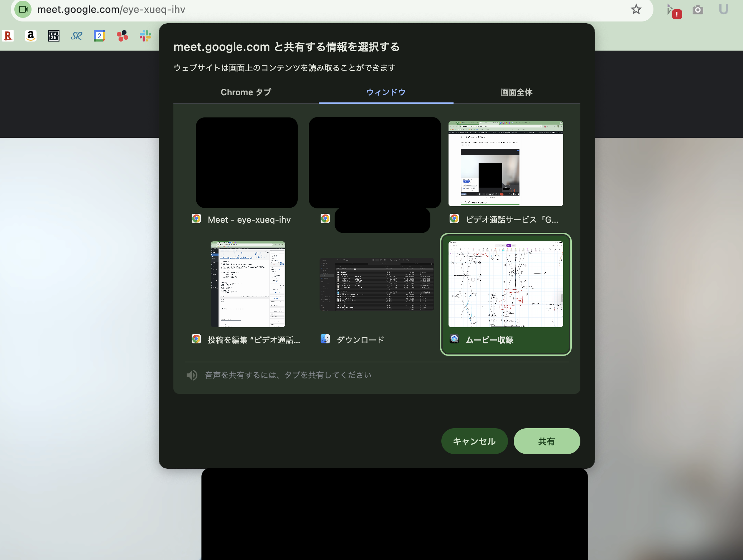The width and height of the screenshot is (743, 560).
Task: Click the camera permission icon in address bar
Action: coord(23,9)
